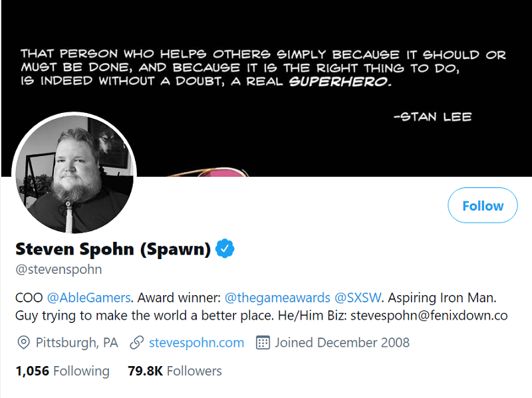Image resolution: width=532 pixels, height=398 pixels.
Task: Click the chain link icon
Action: pyautogui.click(x=137, y=343)
